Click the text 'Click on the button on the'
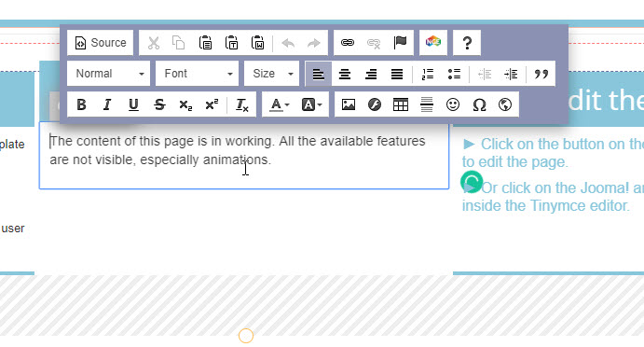644x347 pixels. tap(563, 145)
